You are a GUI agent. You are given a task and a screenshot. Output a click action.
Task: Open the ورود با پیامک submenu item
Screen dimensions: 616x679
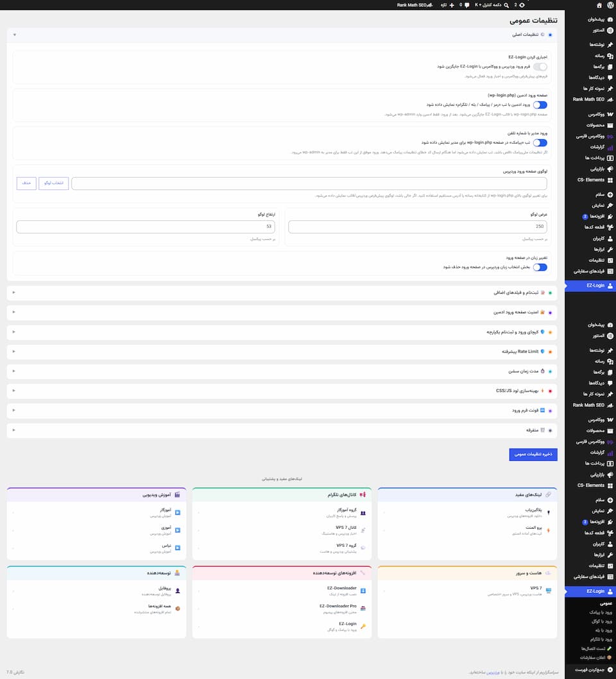(x=601, y=612)
